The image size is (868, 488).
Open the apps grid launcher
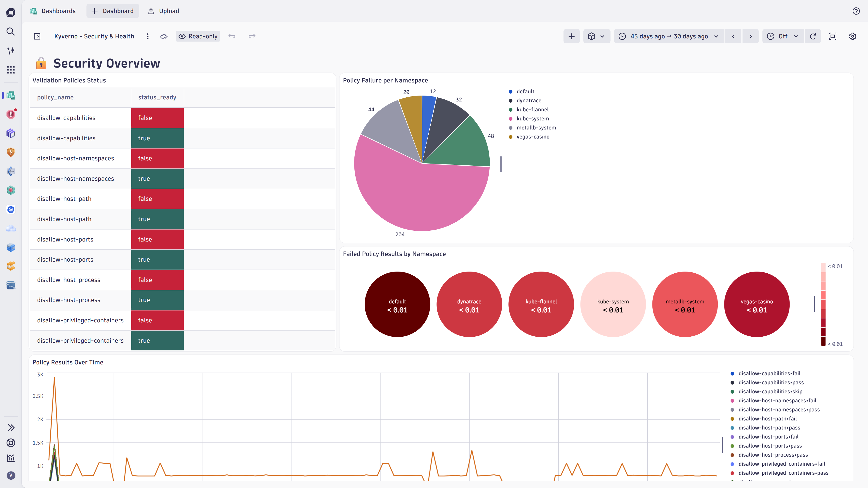click(11, 70)
